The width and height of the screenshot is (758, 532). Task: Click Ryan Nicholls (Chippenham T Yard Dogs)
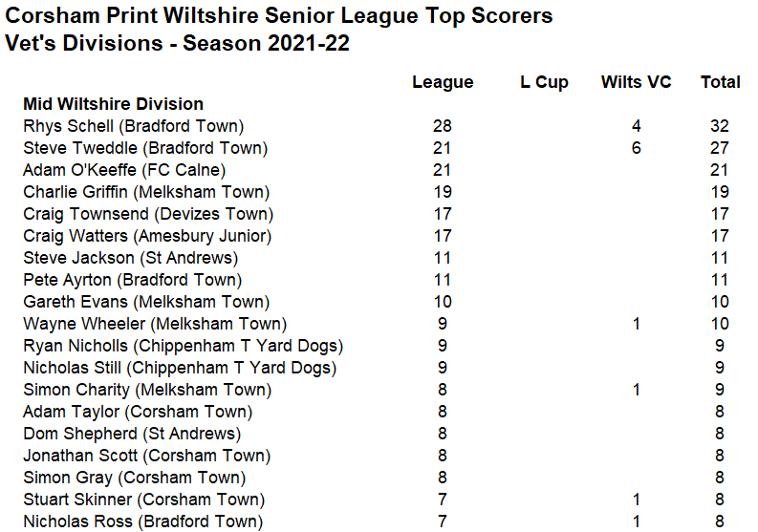(184, 346)
